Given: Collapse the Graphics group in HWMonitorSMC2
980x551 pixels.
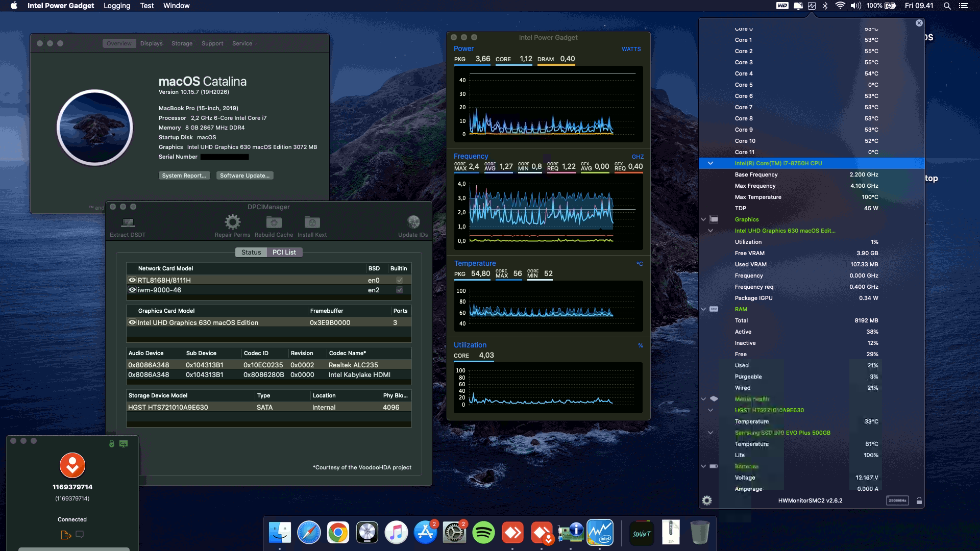Looking at the screenshot, I should click(x=703, y=219).
